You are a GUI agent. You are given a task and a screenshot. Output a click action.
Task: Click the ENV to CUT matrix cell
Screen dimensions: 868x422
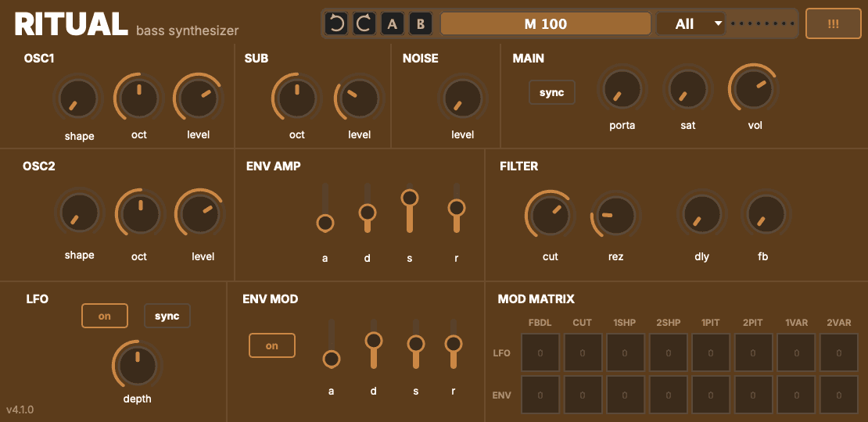point(583,395)
